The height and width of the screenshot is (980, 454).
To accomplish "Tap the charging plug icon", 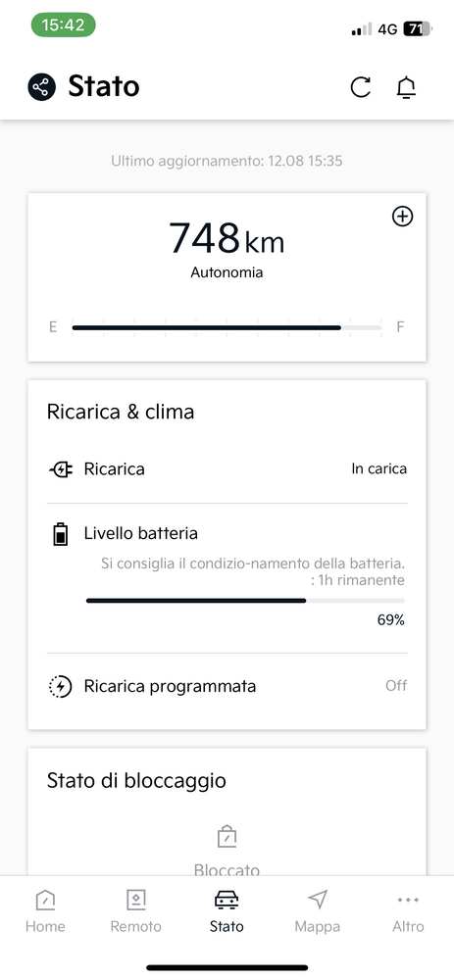I will [61, 468].
